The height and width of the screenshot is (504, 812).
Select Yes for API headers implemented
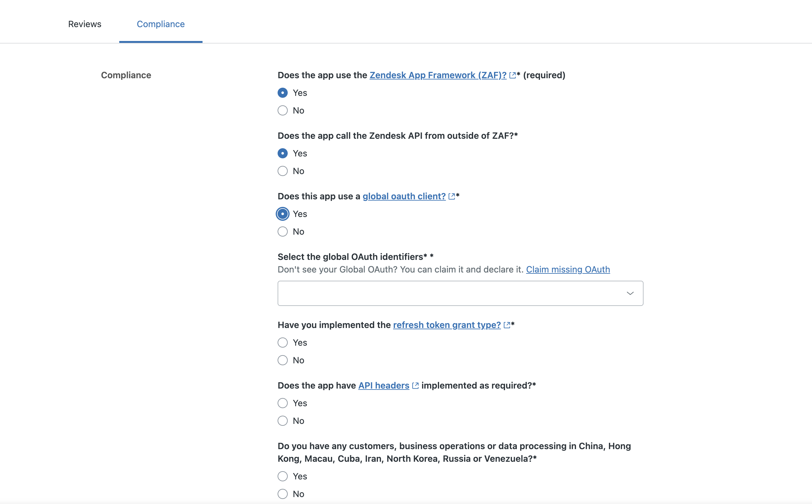click(283, 403)
